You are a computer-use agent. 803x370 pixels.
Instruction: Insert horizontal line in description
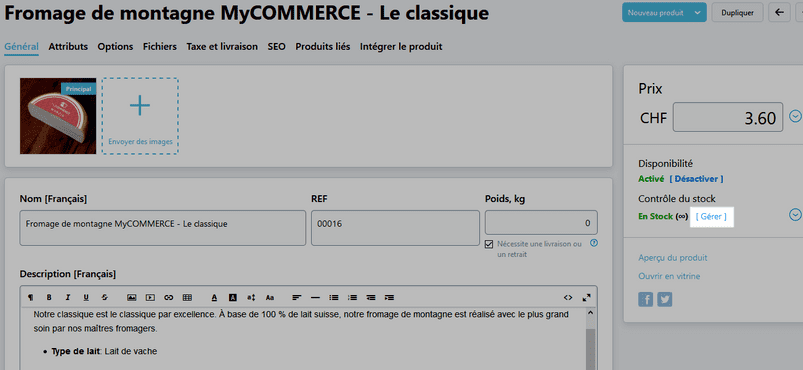click(315, 297)
